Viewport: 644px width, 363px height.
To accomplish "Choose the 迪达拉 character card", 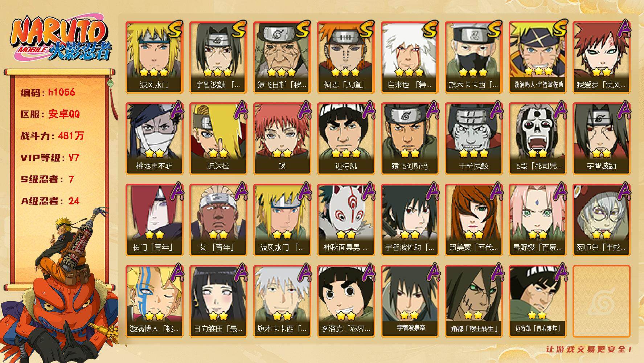I will (218, 139).
